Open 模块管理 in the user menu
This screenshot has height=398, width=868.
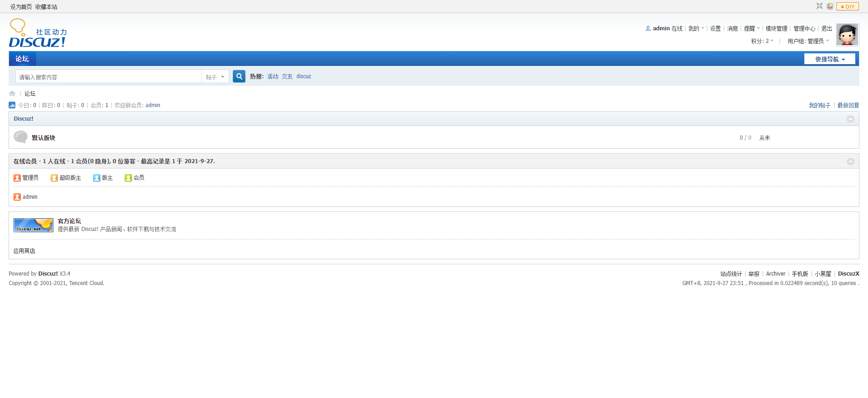coord(776,28)
